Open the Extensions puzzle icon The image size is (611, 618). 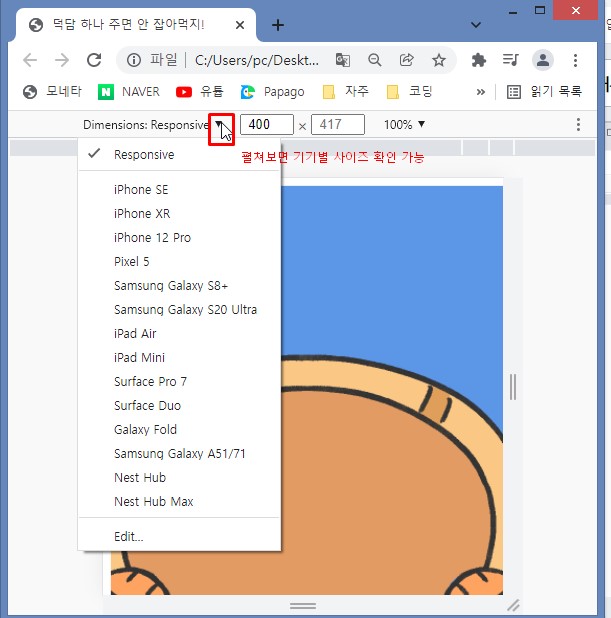(x=479, y=60)
